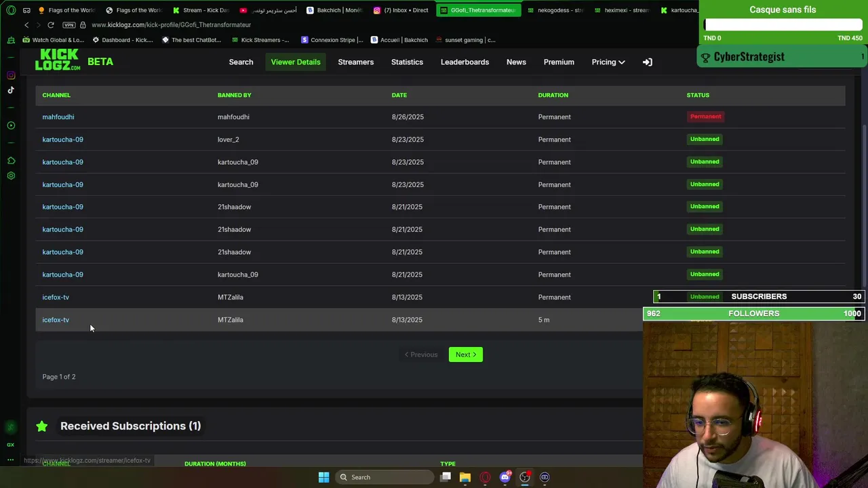Switch to the YouTube Arabic-titled tab
The height and width of the screenshot is (488, 868).
click(x=269, y=10)
